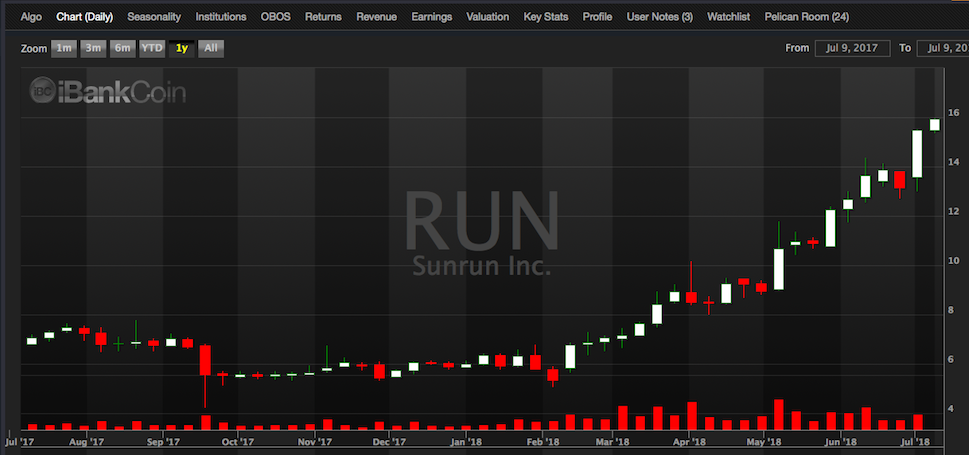Select the 1y zoom range
The image size is (969, 455).
tap(182, 48)
